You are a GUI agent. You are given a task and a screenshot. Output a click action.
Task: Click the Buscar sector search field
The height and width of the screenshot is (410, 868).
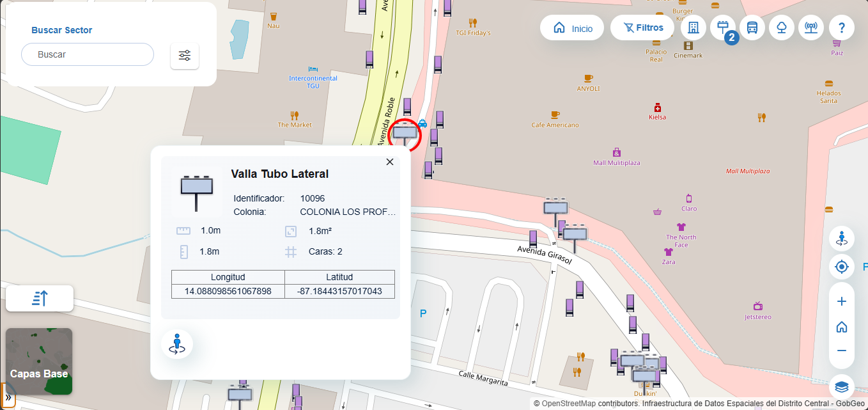click(88, 54)
